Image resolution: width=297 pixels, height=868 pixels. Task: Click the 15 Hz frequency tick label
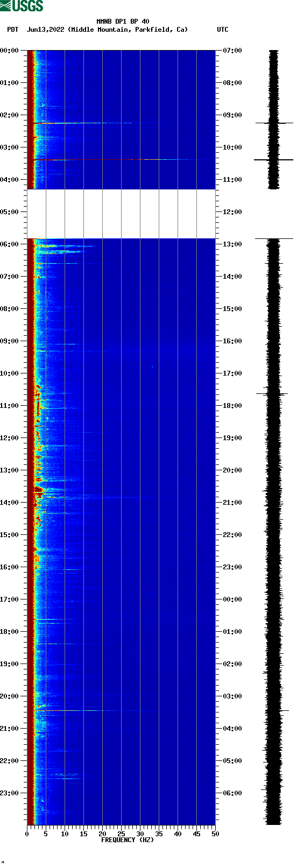click(83, 834)
